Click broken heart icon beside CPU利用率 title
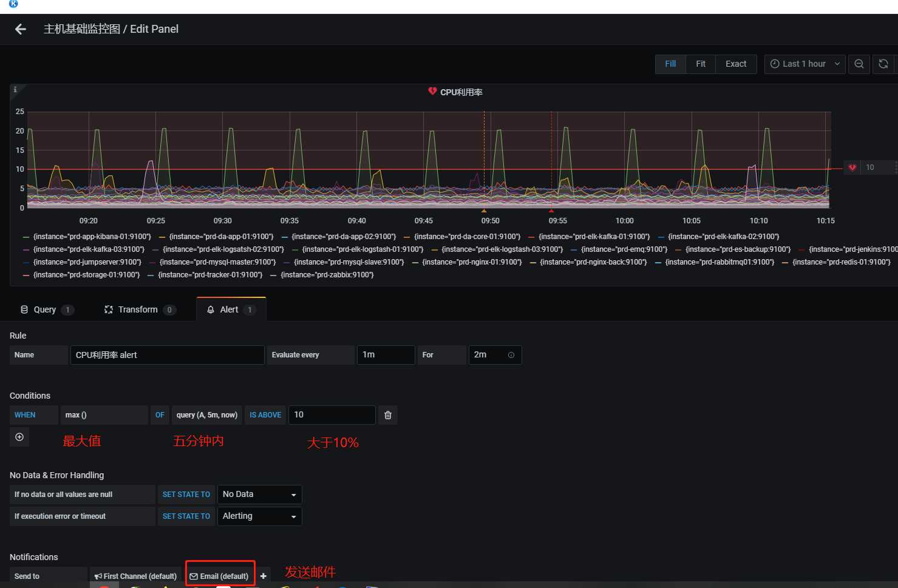Viewport: 898px width, 588px height. pos(432,92)
